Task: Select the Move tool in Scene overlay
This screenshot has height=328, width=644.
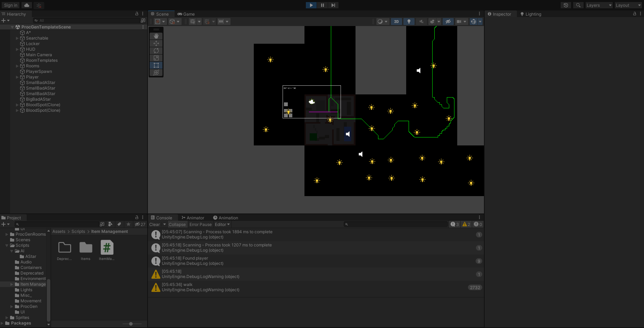Action: pos(156,43)
